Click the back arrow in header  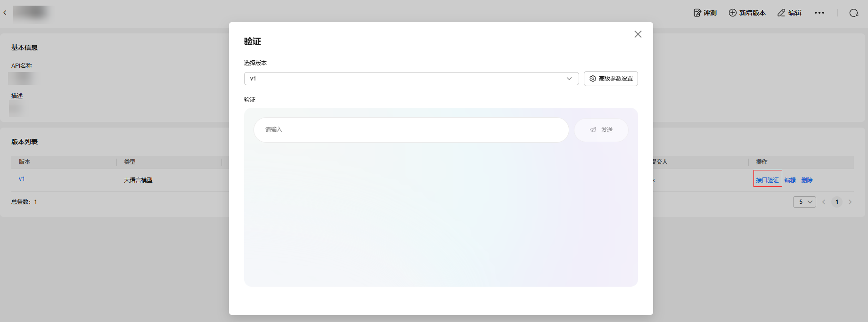5,13
